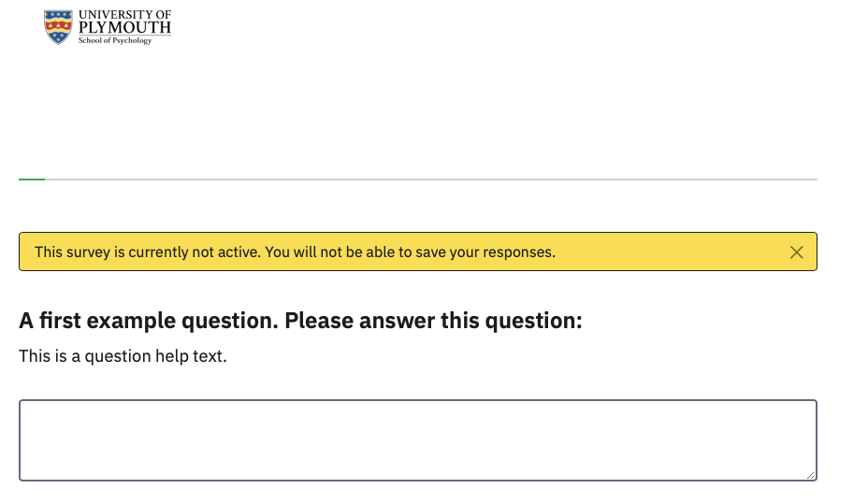Click the gray survey progress bar track

[430, 179]
